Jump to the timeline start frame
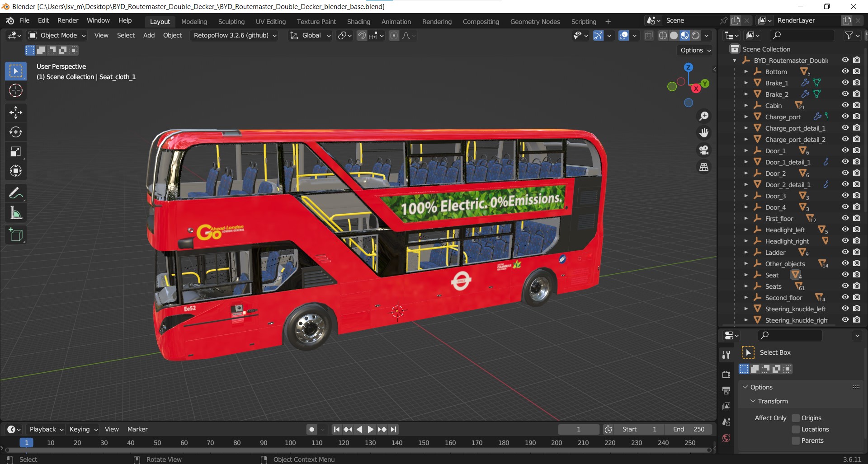This screenshot has width=868, height=464. [x=336, y=429]
